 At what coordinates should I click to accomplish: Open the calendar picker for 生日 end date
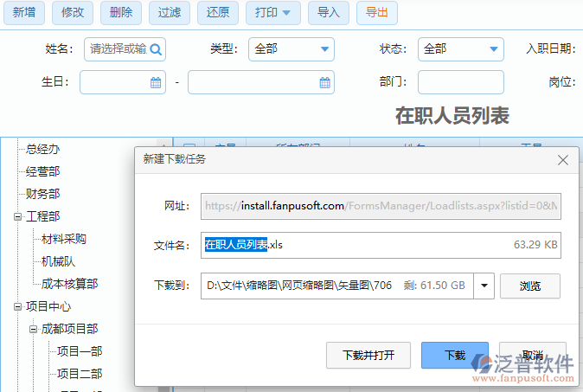[x=324, y=83]
